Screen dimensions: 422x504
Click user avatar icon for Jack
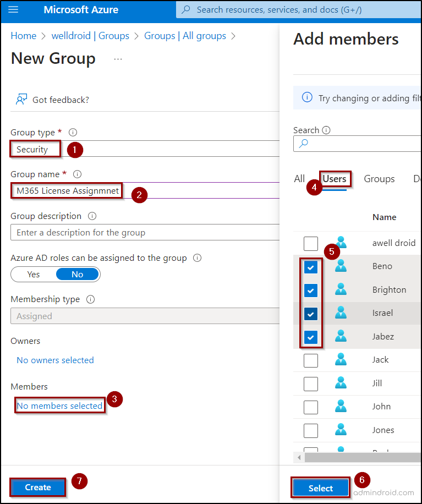tap(341, 359)
